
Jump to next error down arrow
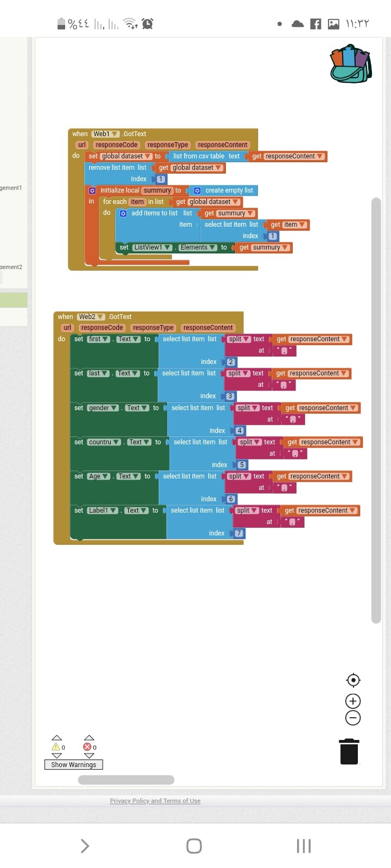click(x=89, y=756)
